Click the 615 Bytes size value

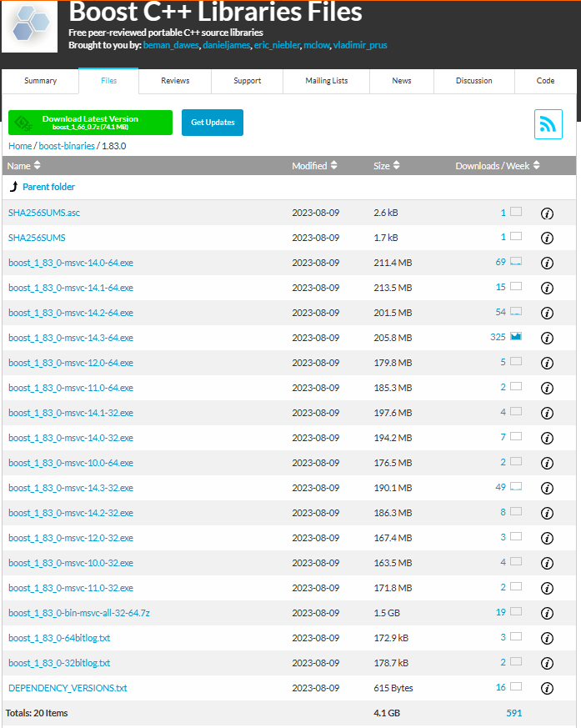click(393, 688)
